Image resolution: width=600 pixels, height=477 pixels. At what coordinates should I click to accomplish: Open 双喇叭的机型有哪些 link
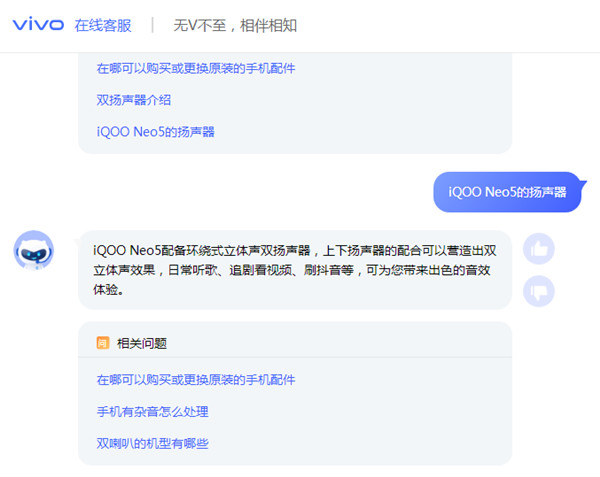pyautogui.click(x=152, y=443)
